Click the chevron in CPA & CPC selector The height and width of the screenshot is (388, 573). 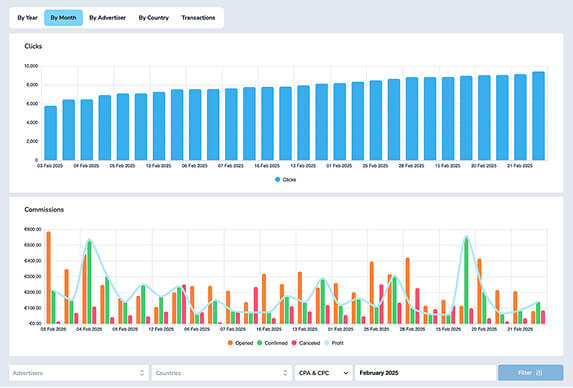pyautogui.click(x=346, y=373)
